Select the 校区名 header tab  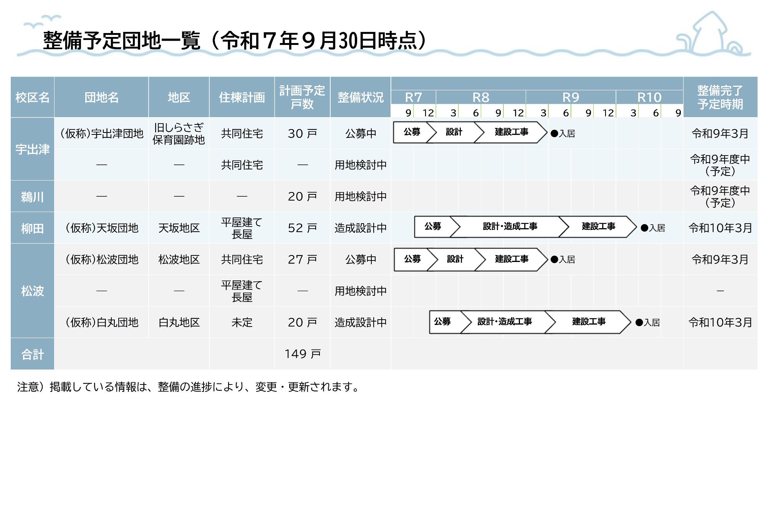[x=32, y=97]
